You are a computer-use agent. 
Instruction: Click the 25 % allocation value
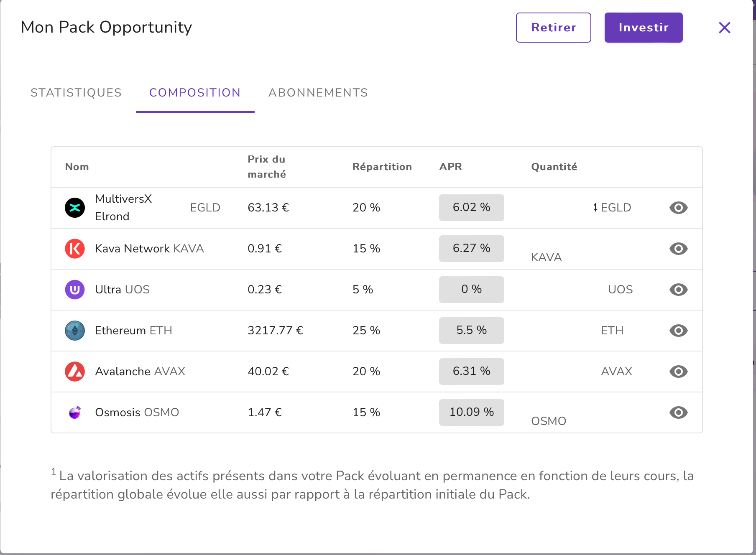[x=366, y=331]
